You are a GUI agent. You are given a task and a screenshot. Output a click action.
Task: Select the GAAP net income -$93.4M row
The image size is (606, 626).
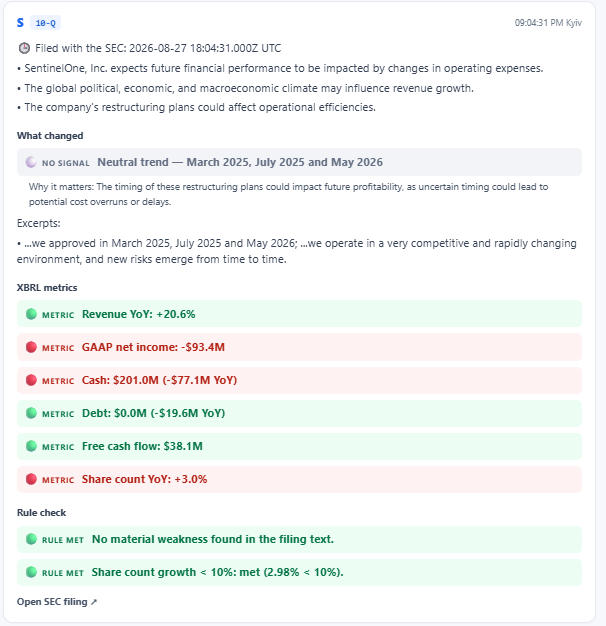(x=299, y=347)
